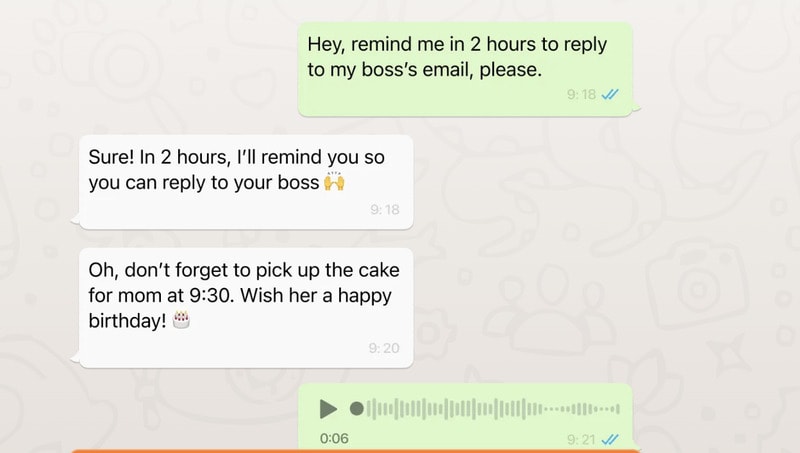Image resolution: width=800 pixels, height=453 pixels.
Task: Play the 0:06 voice message
Action: pyautogui.click(x=328, y=409)
